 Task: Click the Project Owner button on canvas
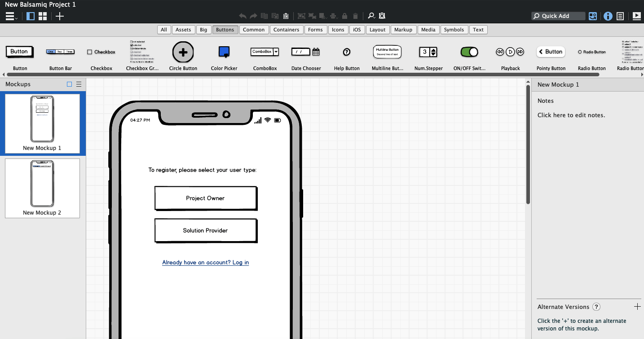point(206,198)
